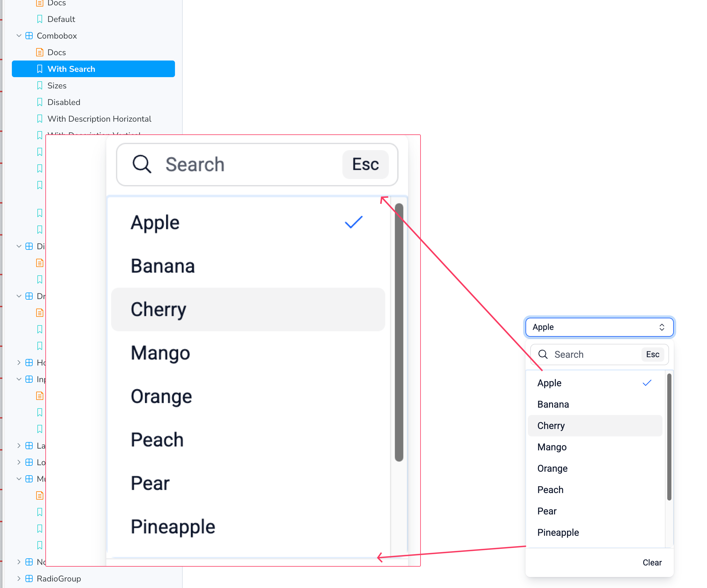Open the Apple combobox trigger dropdown

point(599,327)
